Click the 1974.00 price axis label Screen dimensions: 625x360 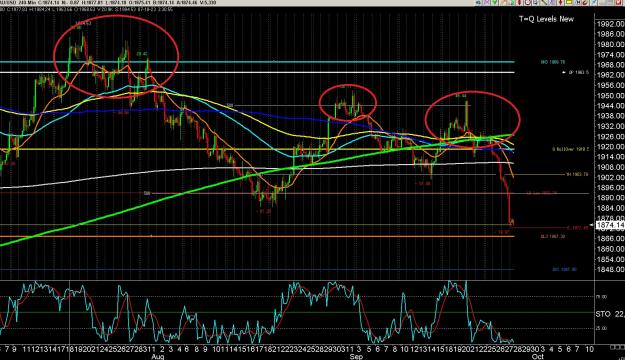(x=610, y=55)
